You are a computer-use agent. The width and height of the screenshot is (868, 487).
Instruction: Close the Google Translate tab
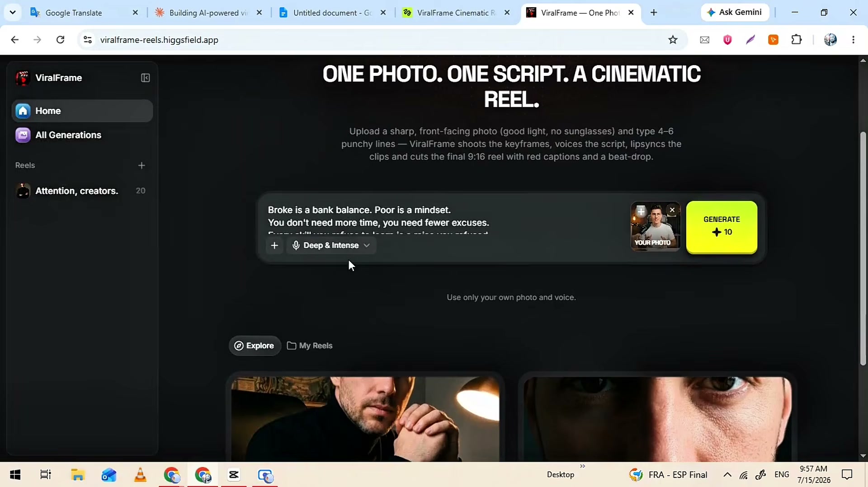[135, 13]
